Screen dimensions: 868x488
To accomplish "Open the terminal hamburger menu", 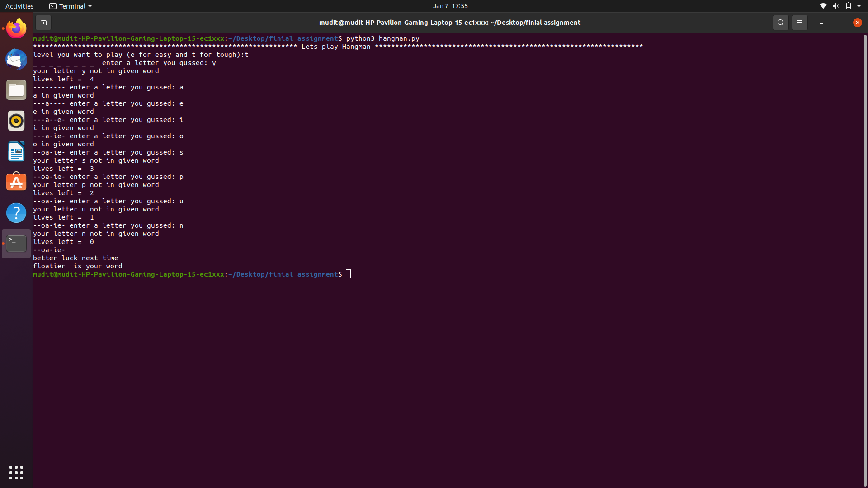I will pos(799,23).
